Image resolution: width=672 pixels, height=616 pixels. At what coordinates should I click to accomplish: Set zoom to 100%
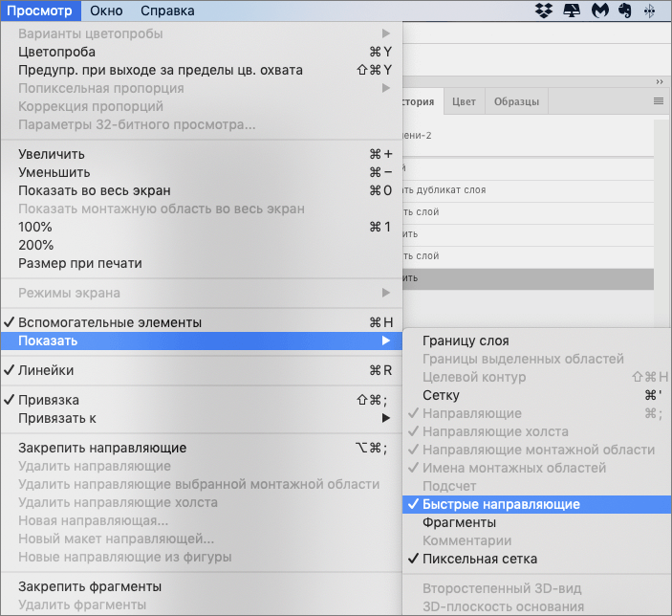click(x=202, y=227)
